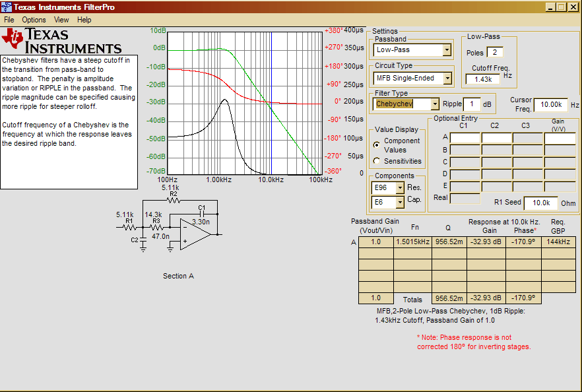582x392 pixels.
Task: Close the FilterPro window
Action: [x=573, y=7]
